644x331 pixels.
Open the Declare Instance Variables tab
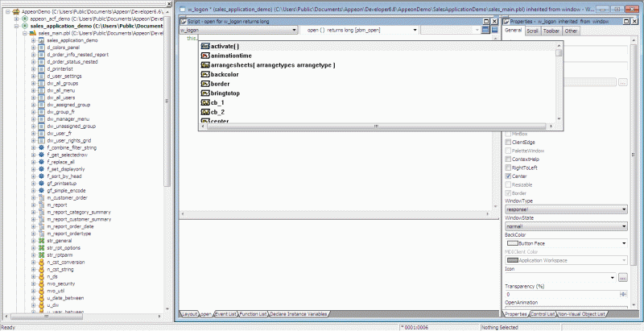pyautogui.click(x=299, y=314)
